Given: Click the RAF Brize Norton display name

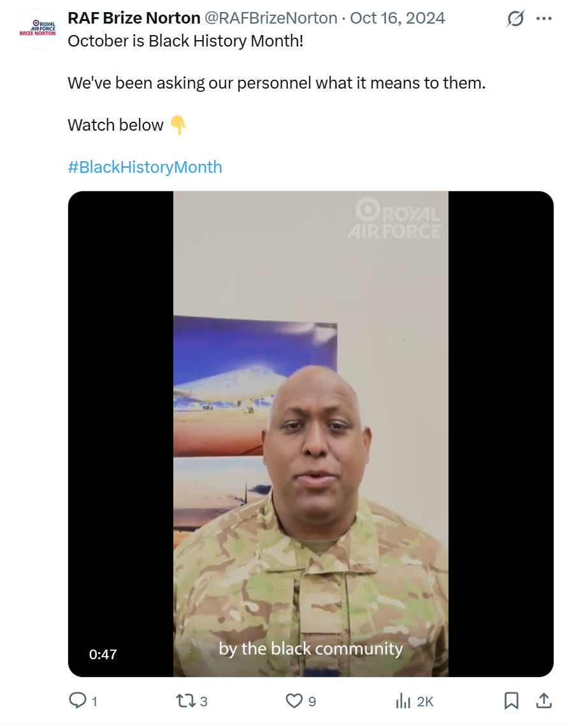Looking at the screenshot, I should tap(134, 18).
